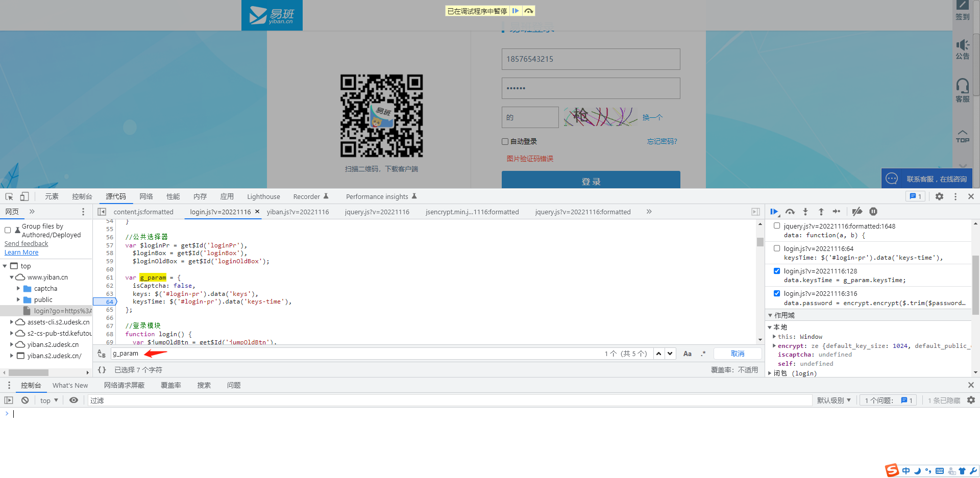980x478 pixels.
Task: Step out of current function icon
Action: point(821,212)
